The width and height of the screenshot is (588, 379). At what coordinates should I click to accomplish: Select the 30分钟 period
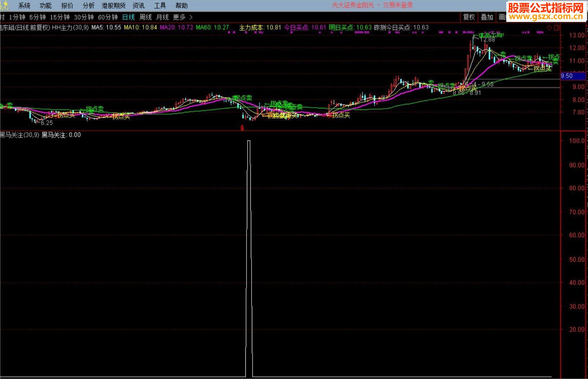pyautogui.click(x=84, y=17)
